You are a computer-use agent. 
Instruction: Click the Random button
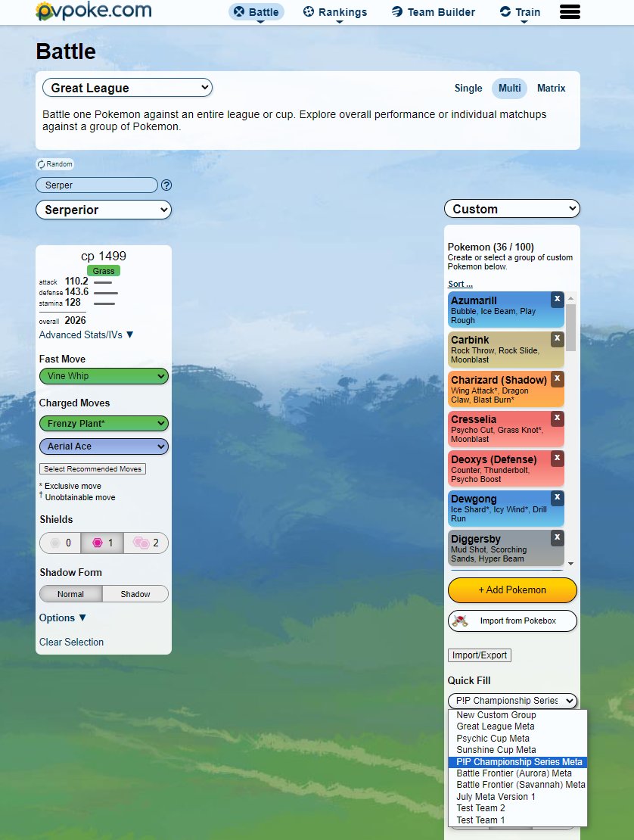(x=55, y=164)
